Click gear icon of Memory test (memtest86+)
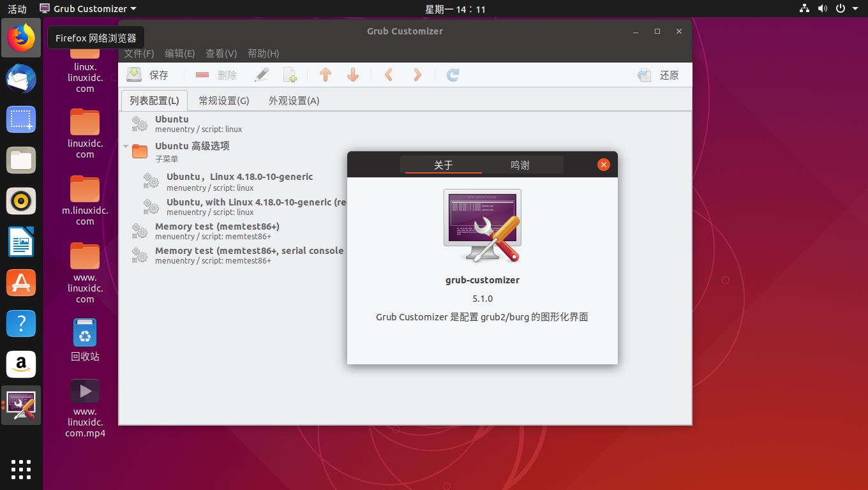The width and height of the screenshot is (868, 490). tap(139, 231)
